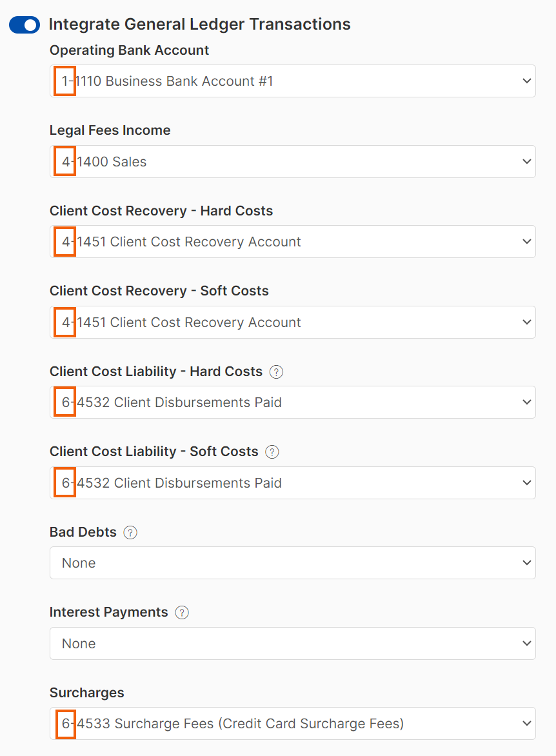Open the Surcharges account dropdown
Image resolution: width=556 pixels, height=756 pixels.
293,723
